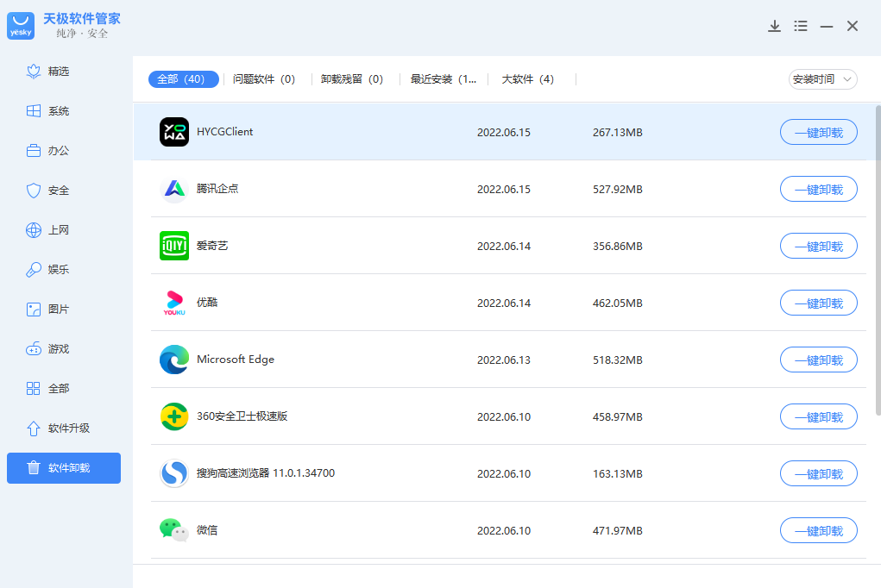Click the 优酷 app icon

174,303
